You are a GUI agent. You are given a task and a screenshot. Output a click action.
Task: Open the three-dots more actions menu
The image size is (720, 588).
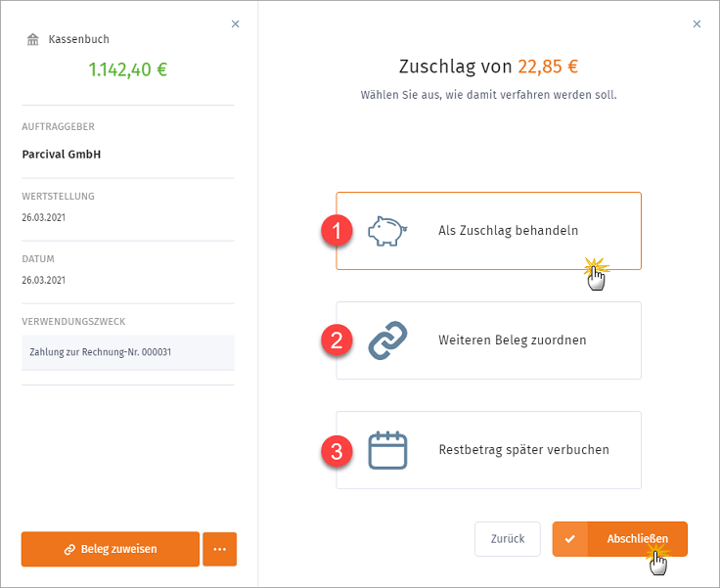pos(219,550)
